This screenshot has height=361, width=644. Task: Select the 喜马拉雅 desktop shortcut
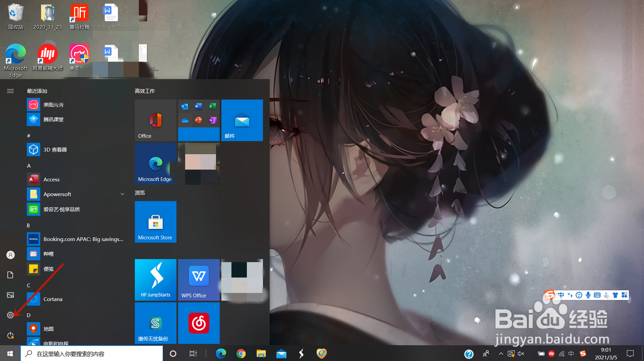79,16
